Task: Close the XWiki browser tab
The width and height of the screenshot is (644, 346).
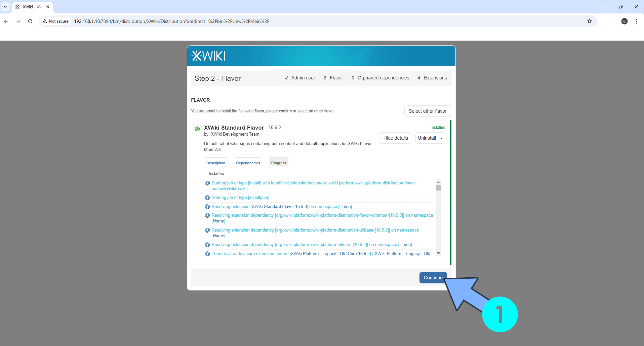Action: (48, 7)
